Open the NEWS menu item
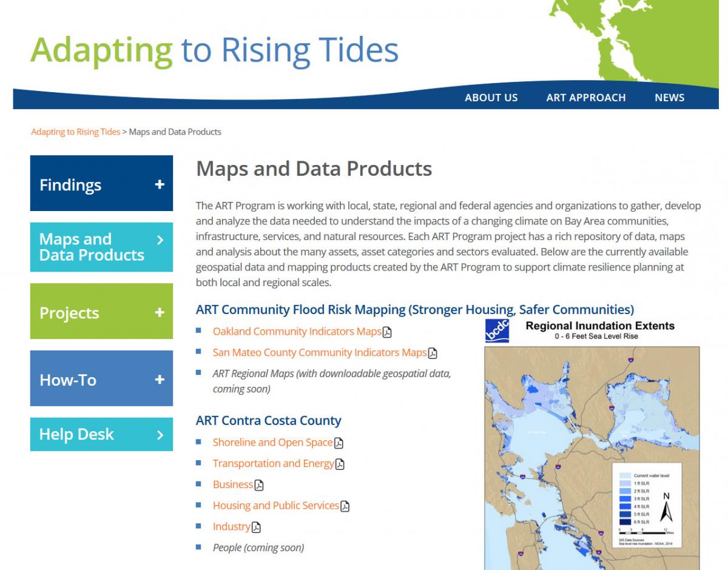The height and width of the screenshot is (570, 728). pos(669,98)
